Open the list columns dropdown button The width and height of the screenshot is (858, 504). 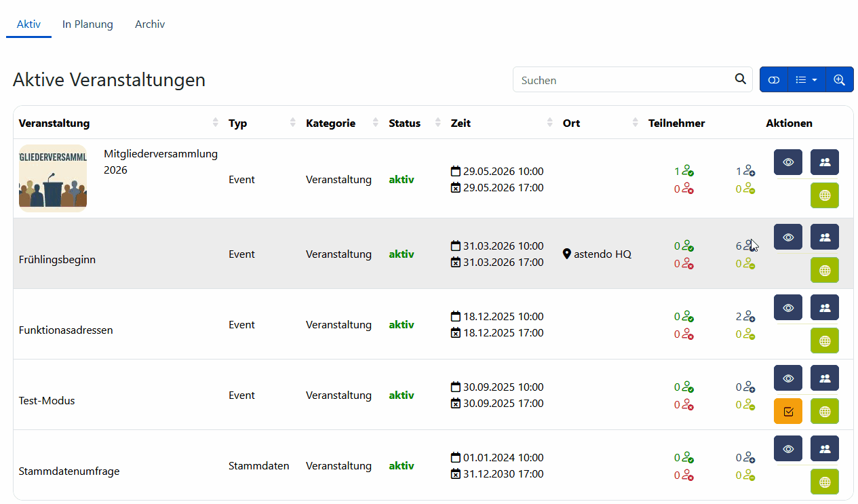click(x=806, y=79)
